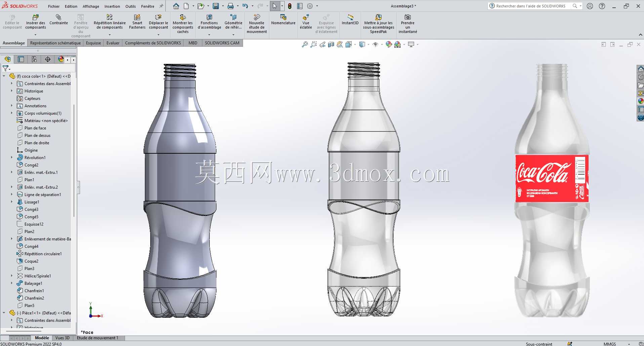
Task: Open Insérer des composants dropdown arrow
Action: point(35,34)
